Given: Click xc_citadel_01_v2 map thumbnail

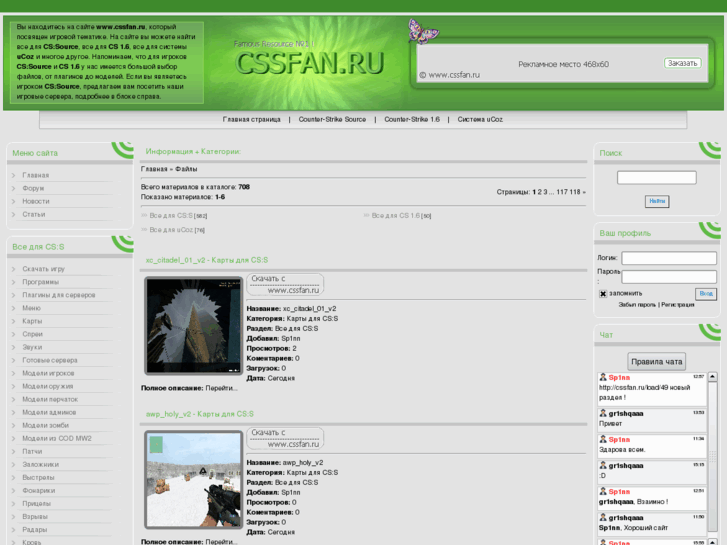Looking at the screenshot, I should (194, 326).
